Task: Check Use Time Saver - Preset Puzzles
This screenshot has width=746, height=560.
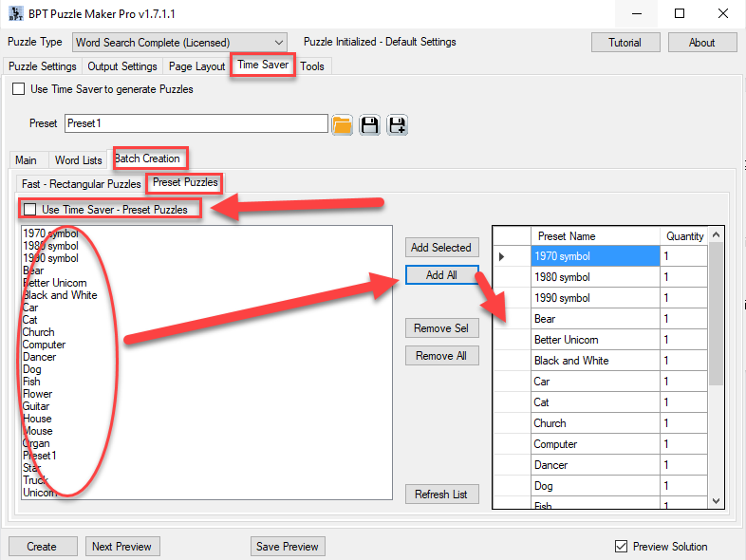Action: tap(31, 209)
